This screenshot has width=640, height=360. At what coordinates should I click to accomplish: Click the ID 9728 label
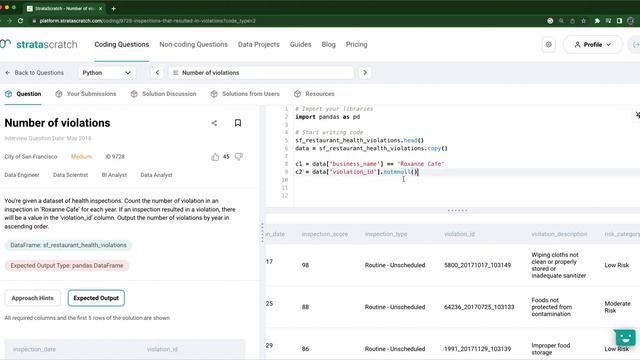(x=115, y=157)
